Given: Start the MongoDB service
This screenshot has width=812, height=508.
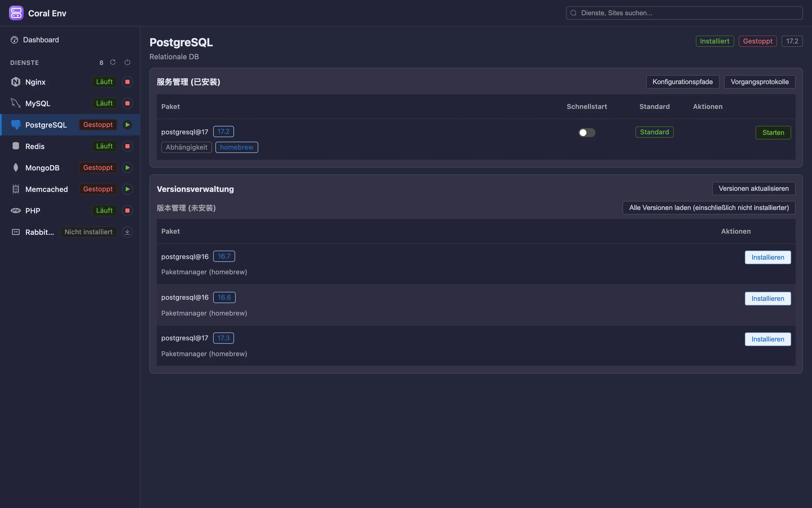Looking at the screenshot, I should pyautogui.click(x=127, y=168).
